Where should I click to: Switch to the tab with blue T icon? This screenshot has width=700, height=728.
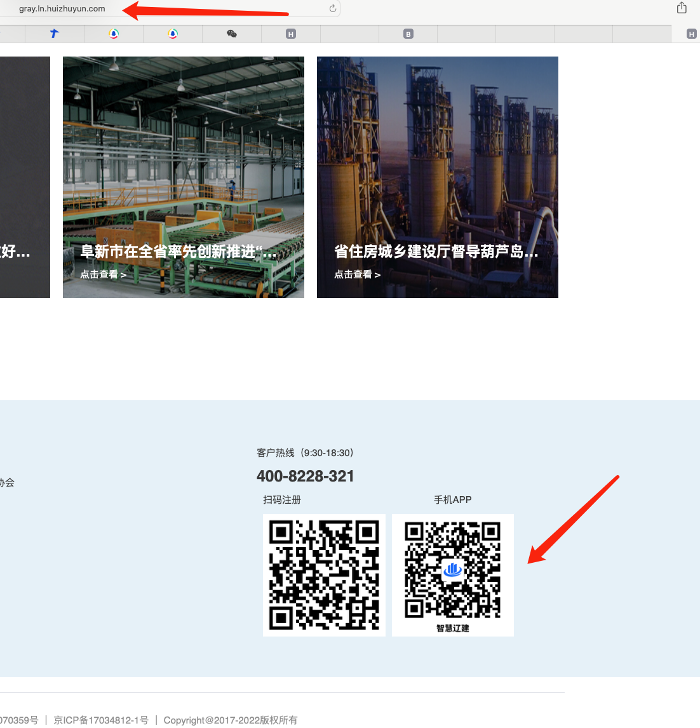(x=55, y=34)
